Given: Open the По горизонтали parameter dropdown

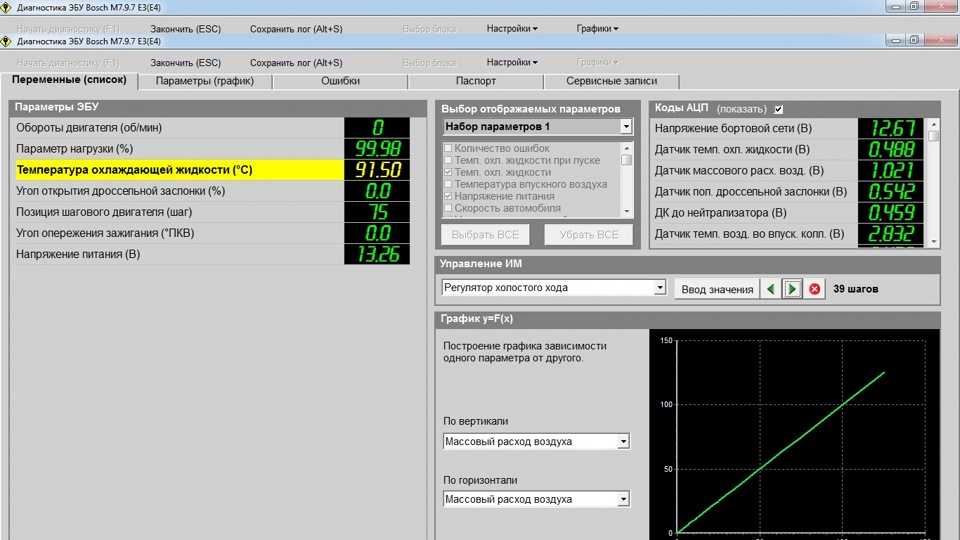Looking at the screenshot, I should (x=623, y=500).
